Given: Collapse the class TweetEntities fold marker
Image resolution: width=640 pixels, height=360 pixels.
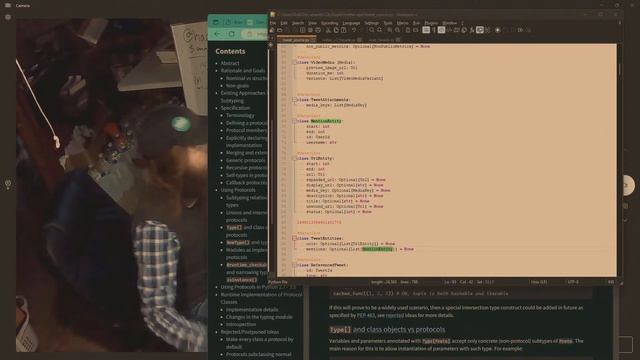Looking at the screenshot, I should 294,238.
